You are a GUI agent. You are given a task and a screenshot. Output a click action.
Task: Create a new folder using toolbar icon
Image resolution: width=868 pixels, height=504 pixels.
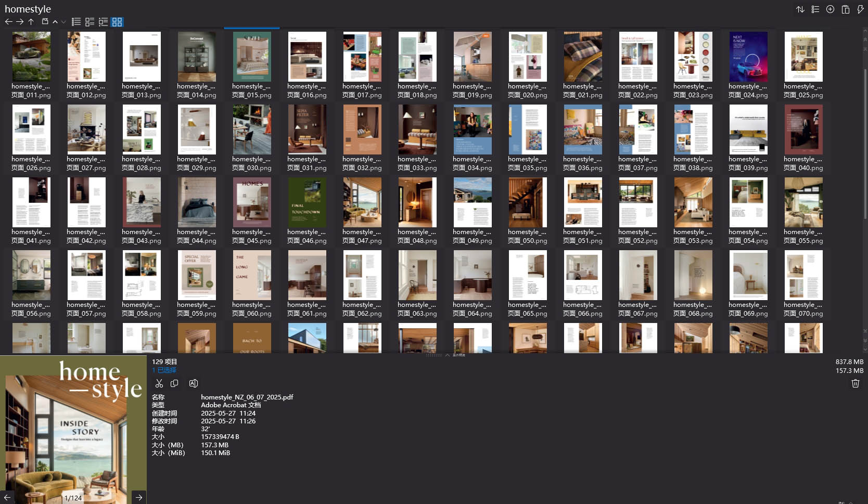coord(45,21)
